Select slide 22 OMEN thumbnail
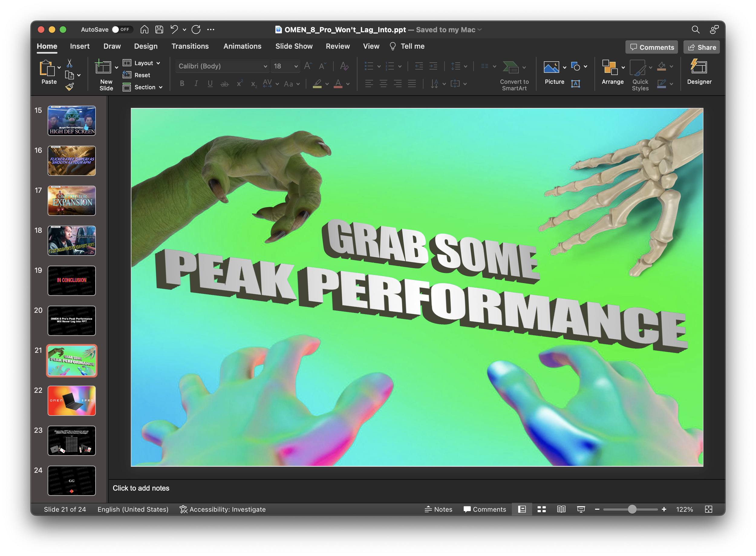Image resolution: width=756 pixels, height=556 pixels. pos(72,400)
